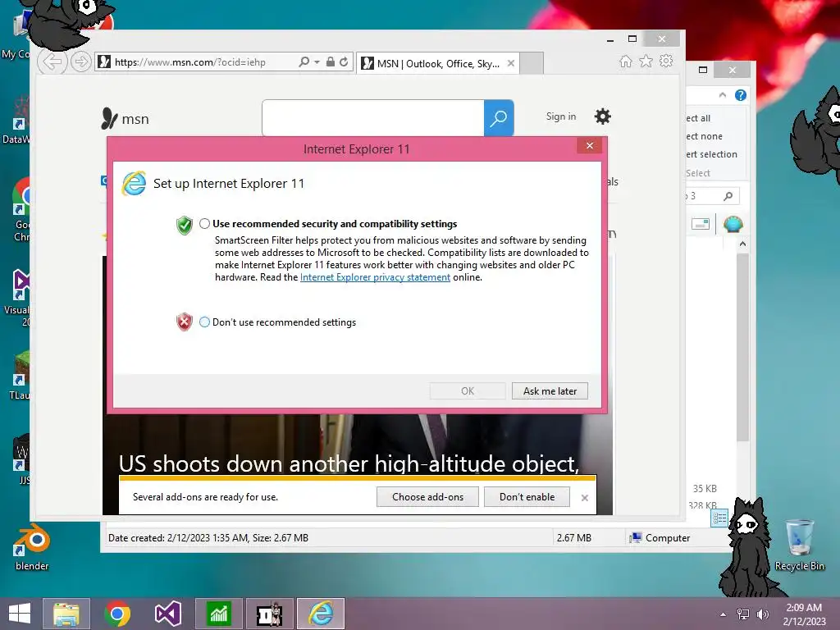Click the volume speaker tray icon
Viewport: 840px width, 630px height.
point(762,614)
